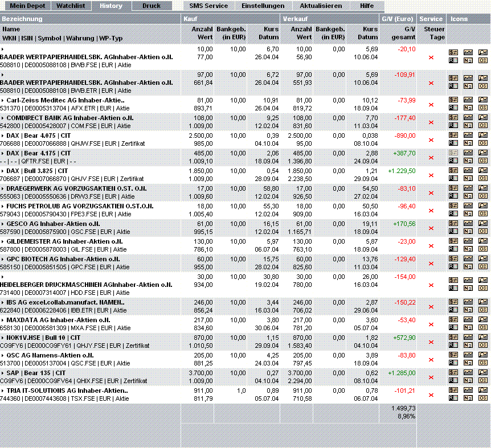Expand the GILDEMEISTER AG row arrow

(2, 241)
